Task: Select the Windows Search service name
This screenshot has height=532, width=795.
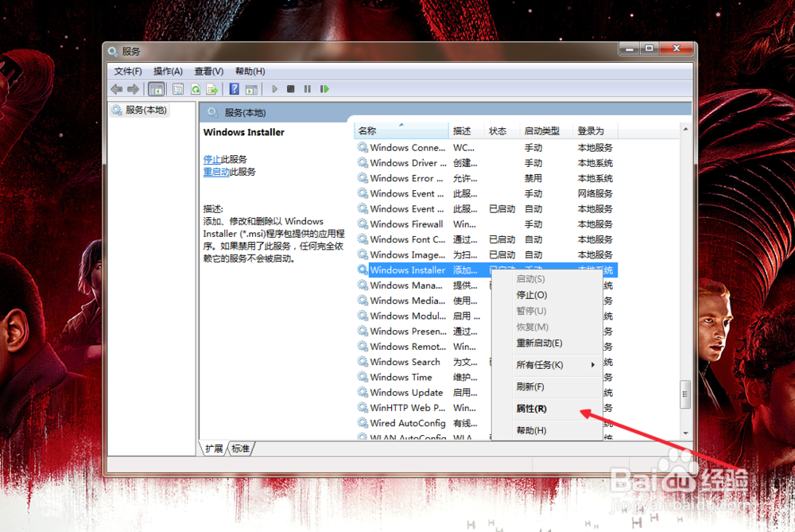Action: pos(405,362)
